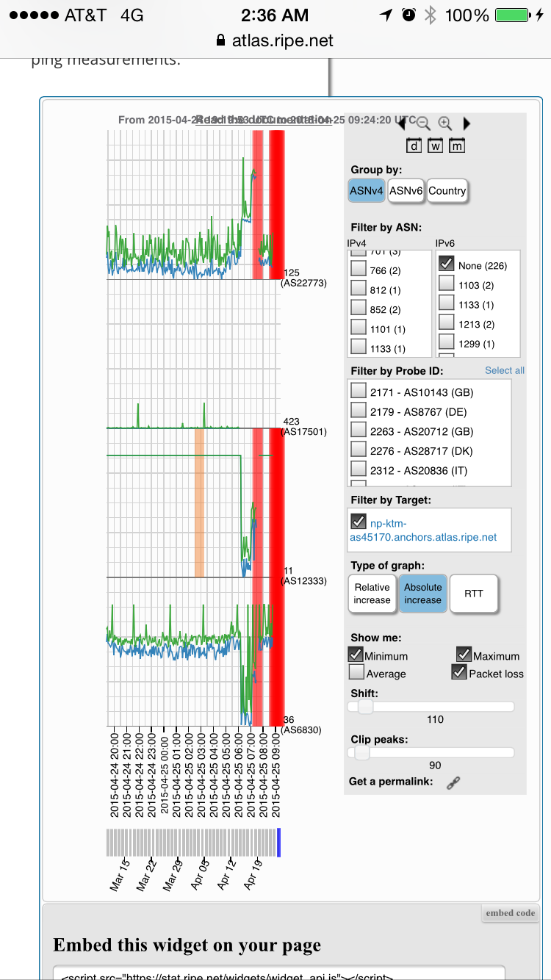Zoom out the graph timeline

pyautogui.click(x=422, y=123)
